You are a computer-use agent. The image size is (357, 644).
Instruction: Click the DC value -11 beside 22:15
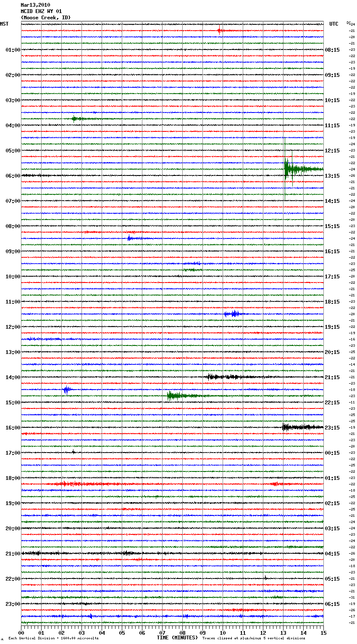click(x=352, y=402)
